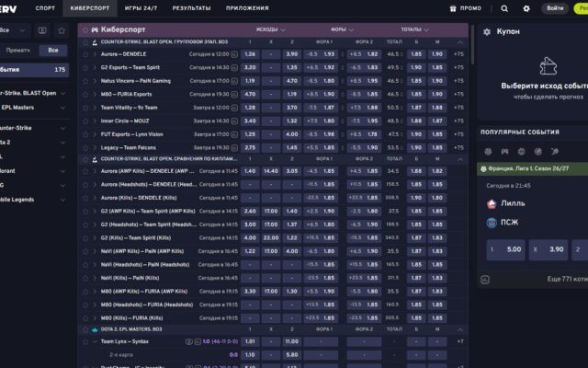588x368 pixels.
Task: Open the Франция. Лига 1 league header
Action: click(x=533, y=169)
